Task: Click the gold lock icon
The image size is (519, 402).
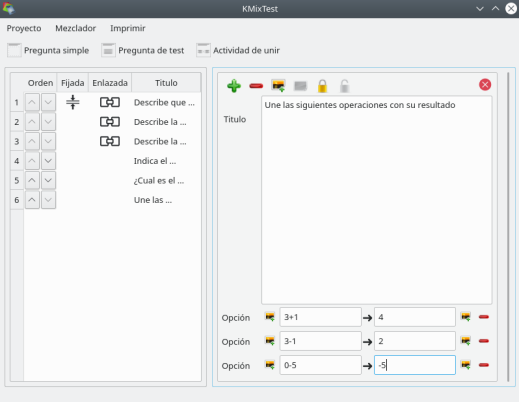Action: 322,86
